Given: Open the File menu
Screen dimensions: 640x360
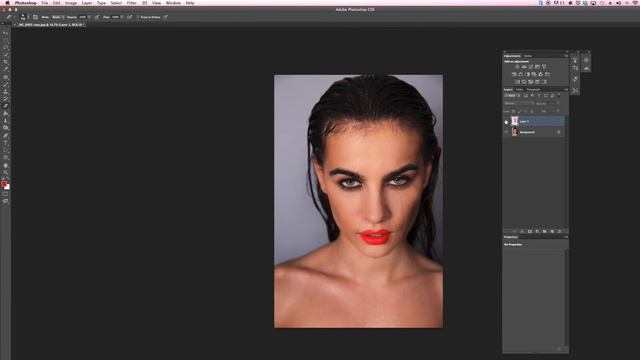Looking at the screenshot, I should 44,3.
